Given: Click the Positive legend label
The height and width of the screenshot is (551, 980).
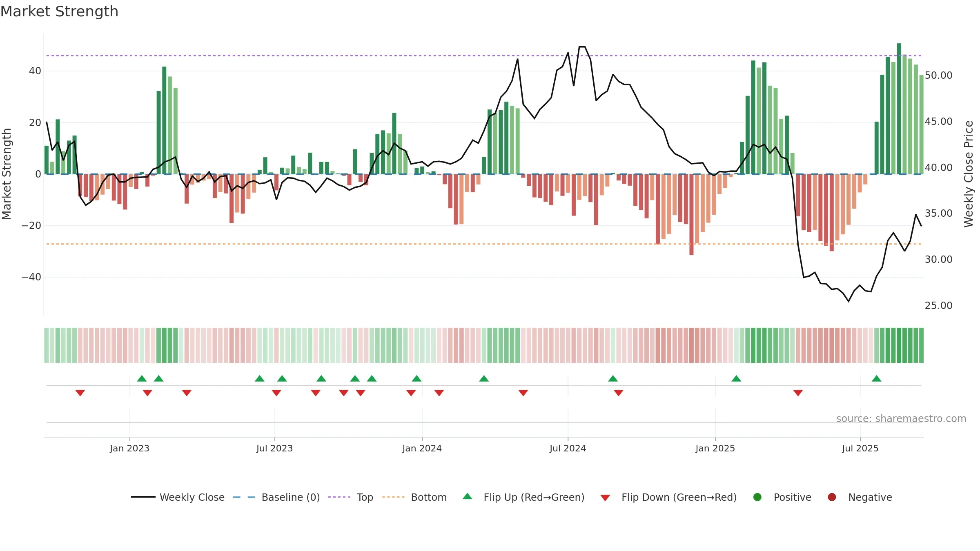Looking at the screenshot, I should click(792, 497).
